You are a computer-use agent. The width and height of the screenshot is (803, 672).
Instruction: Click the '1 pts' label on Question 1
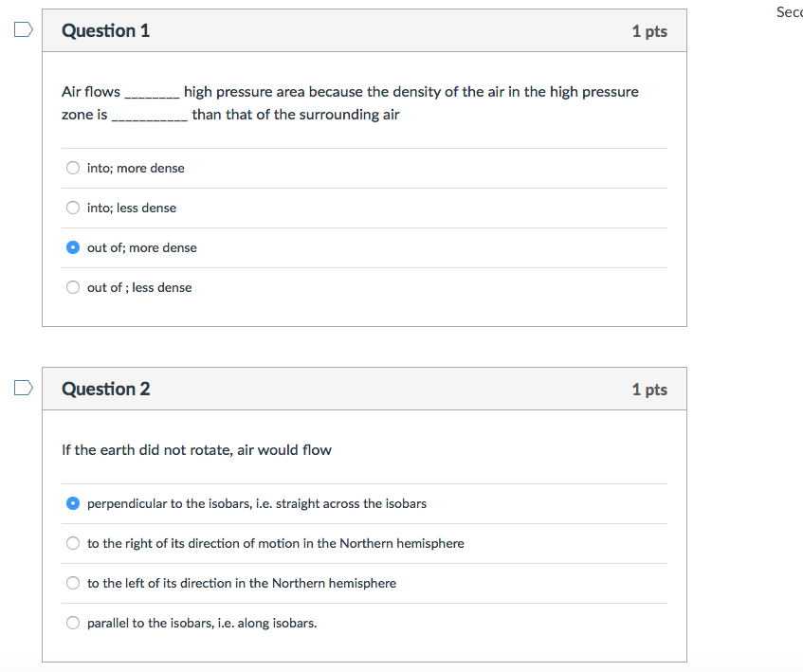pos(649,29)
